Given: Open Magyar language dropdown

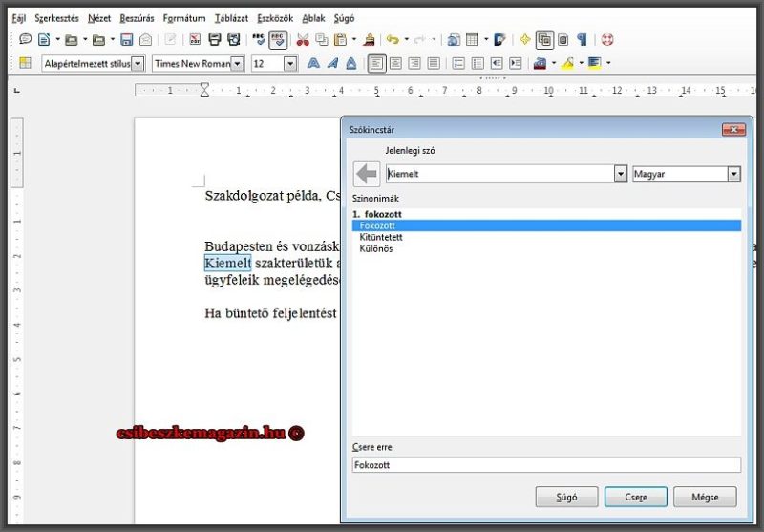Looking at the screenshot, I should (x=733, y=174).
